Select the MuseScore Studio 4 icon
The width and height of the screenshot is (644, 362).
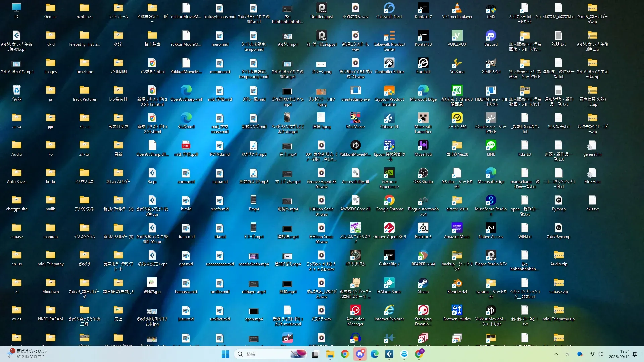[x=491, y=201]
